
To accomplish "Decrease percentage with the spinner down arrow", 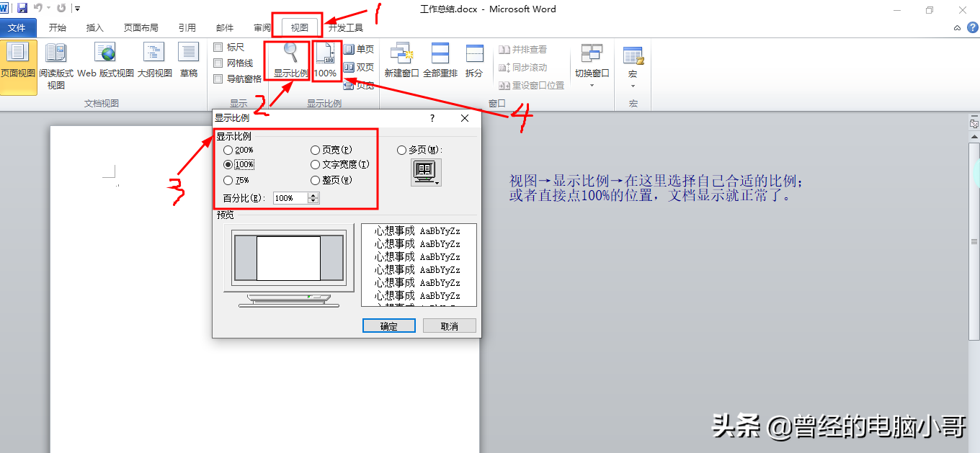I will pyautogui.click(x=313, y=201).
